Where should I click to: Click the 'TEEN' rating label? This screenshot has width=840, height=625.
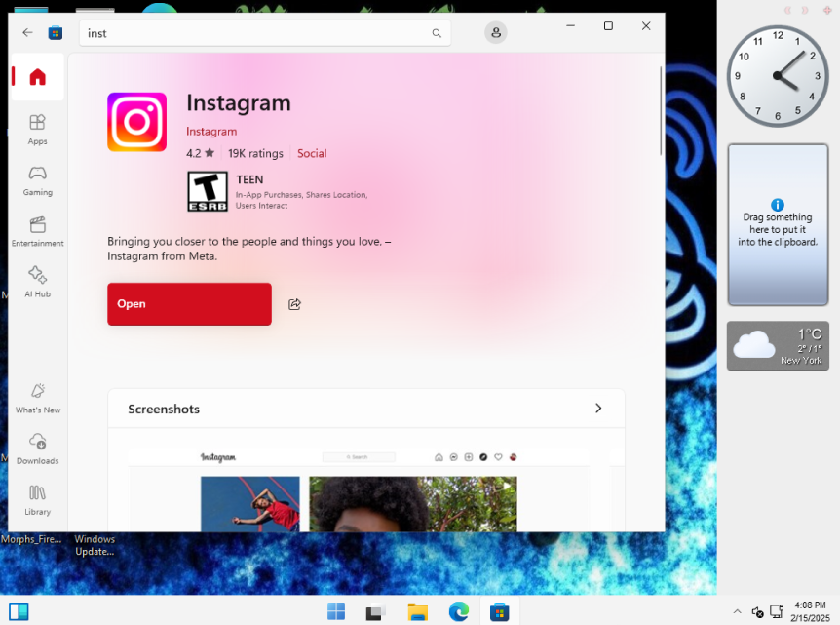(249, 179)
